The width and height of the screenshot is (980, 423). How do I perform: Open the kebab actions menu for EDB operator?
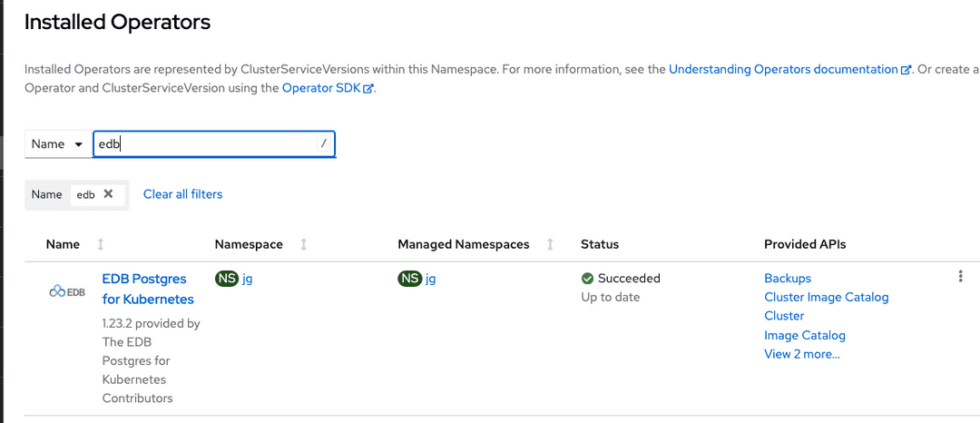tap(960, 277)
